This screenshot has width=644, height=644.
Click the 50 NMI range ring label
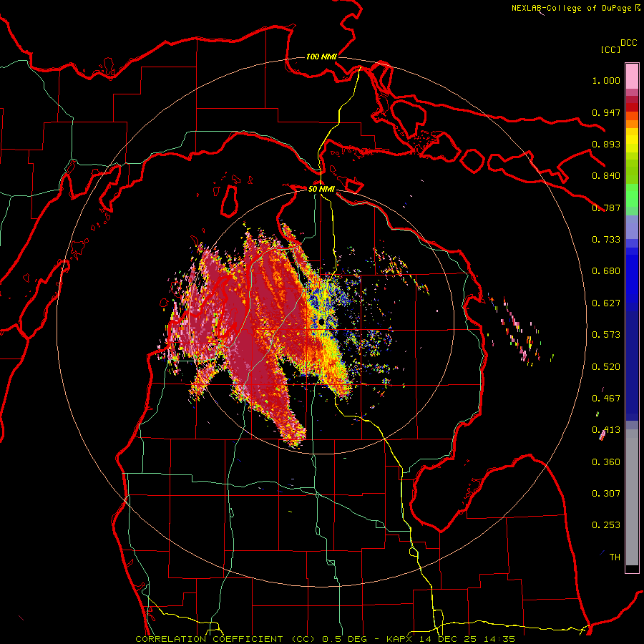pos(321,189)
